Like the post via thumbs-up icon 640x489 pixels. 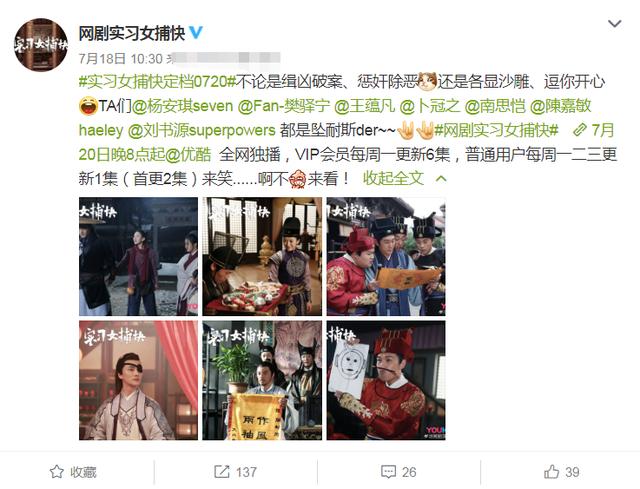(551, 472)
